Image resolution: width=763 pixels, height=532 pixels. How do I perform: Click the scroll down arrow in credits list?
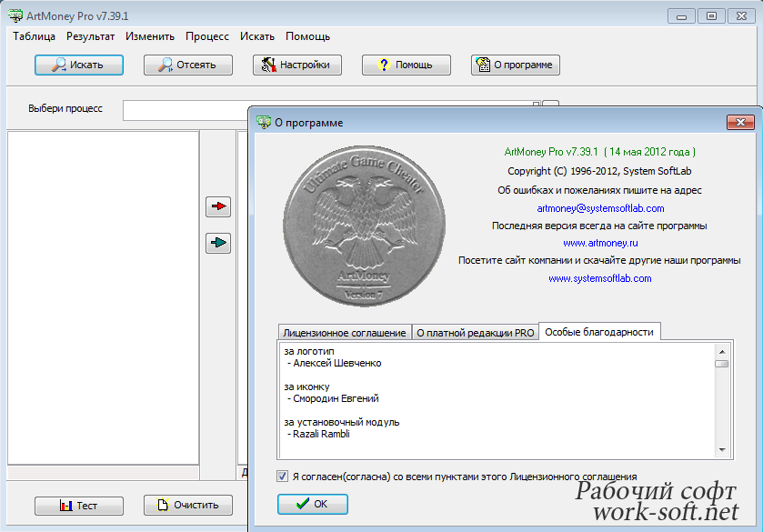[722, 450]
